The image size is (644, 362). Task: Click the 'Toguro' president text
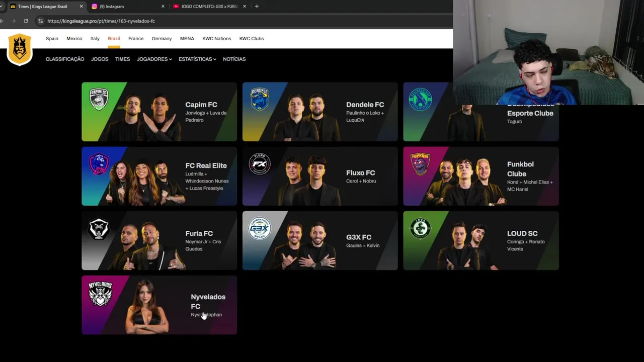click(x=515, y=122)
